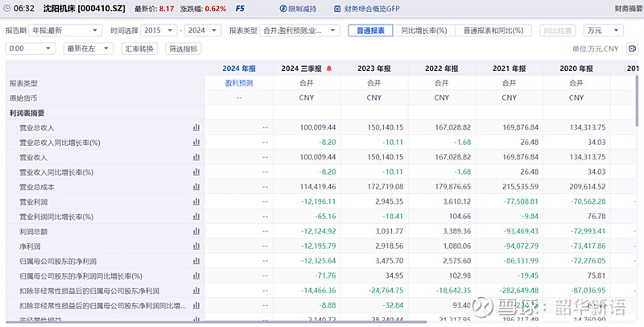Click the 限制减持 circle icon
644x327 pixels.
pos(283,9)
